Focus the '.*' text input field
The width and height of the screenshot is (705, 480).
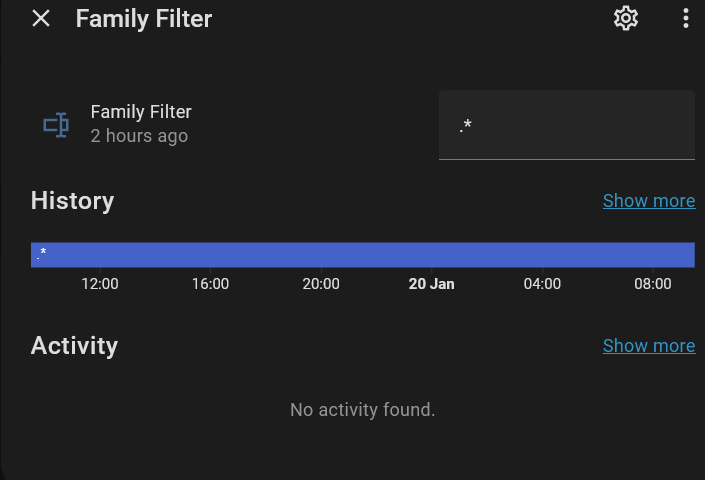566,126
